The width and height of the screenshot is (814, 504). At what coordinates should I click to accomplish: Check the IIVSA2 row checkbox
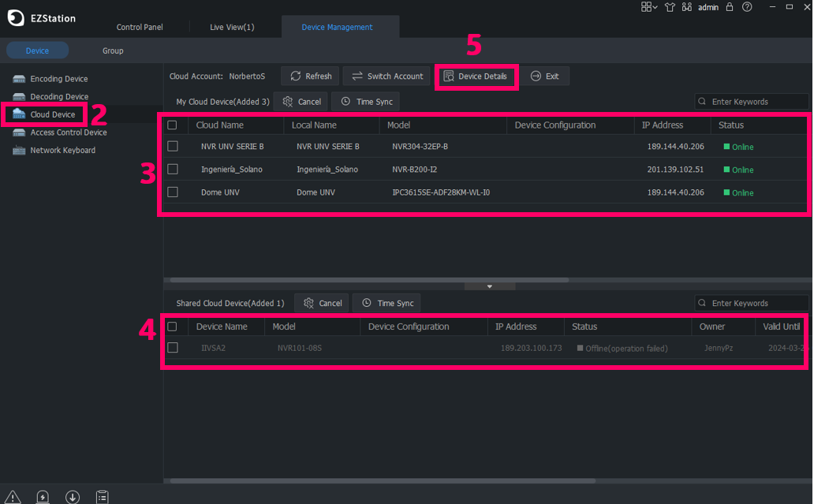point(173,348)
